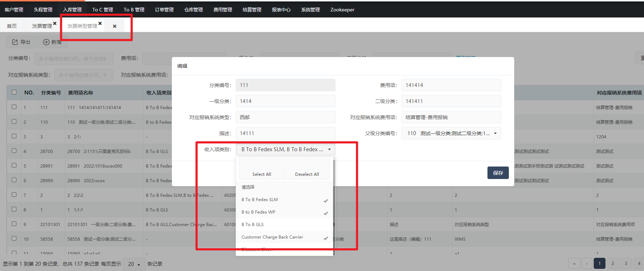The height and width of the screenshot is (271, 644).
Task: Open 报表中心 in the top menu
Action: pyautogui.click(x=281, y=10)
